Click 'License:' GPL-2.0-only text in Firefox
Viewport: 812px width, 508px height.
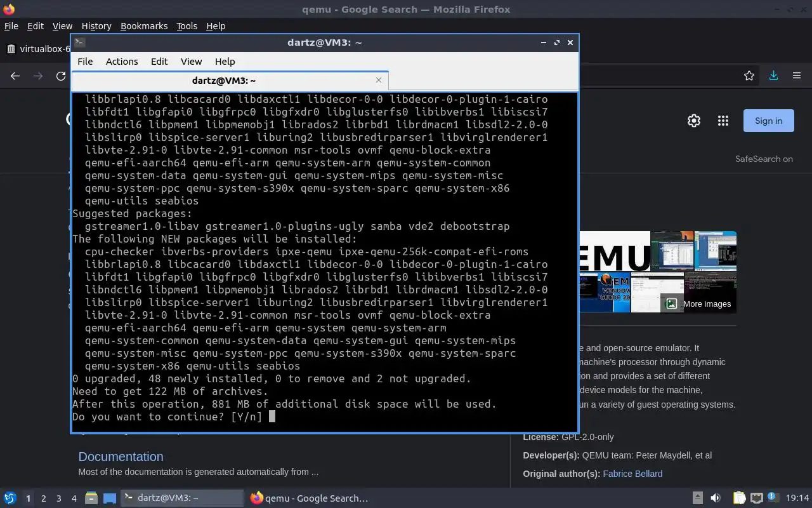pos(568,437)
